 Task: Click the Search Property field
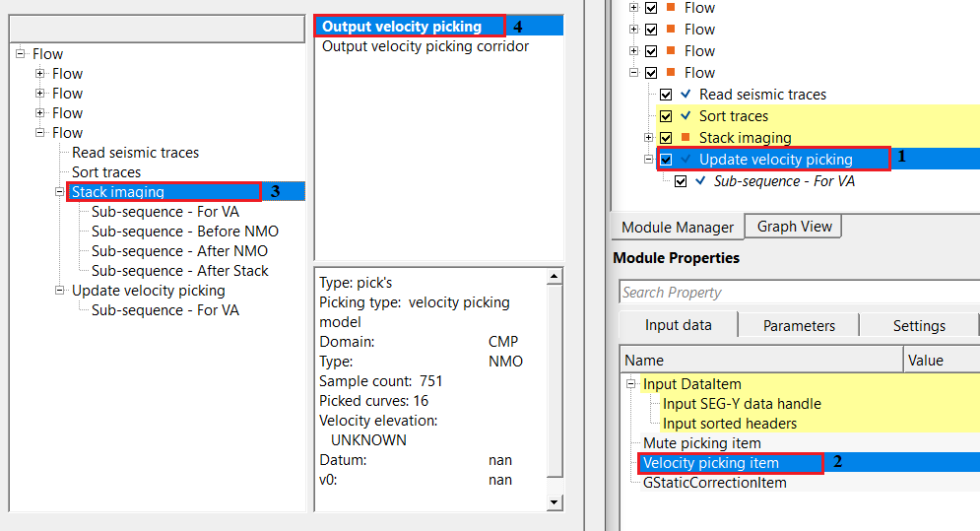click(798, 293)
